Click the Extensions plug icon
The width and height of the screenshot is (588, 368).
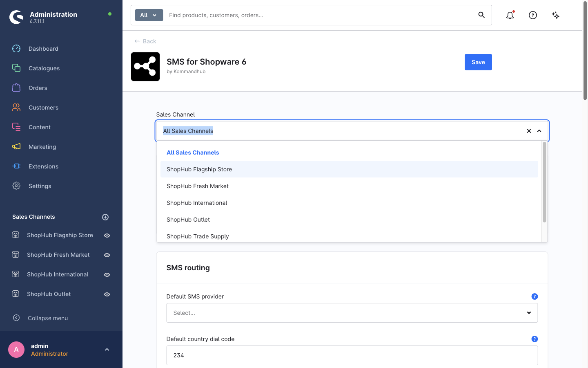16,166
